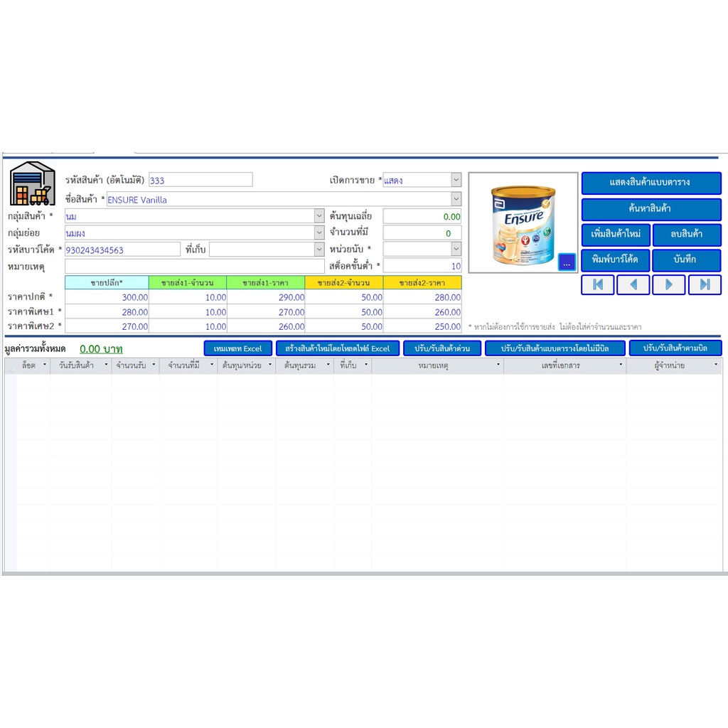Viewport: 728px width, 728px height.
Task: Go to the first product record
Action: coord(598,284)
